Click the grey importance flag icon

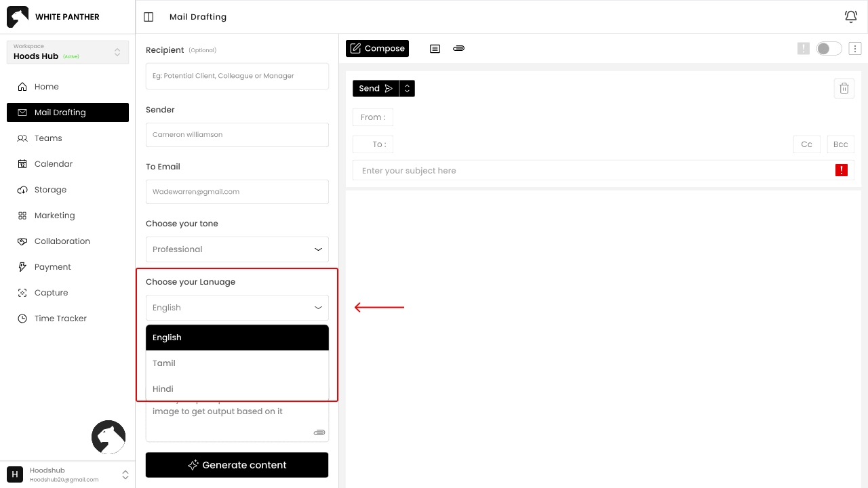[x=804, y=49]
